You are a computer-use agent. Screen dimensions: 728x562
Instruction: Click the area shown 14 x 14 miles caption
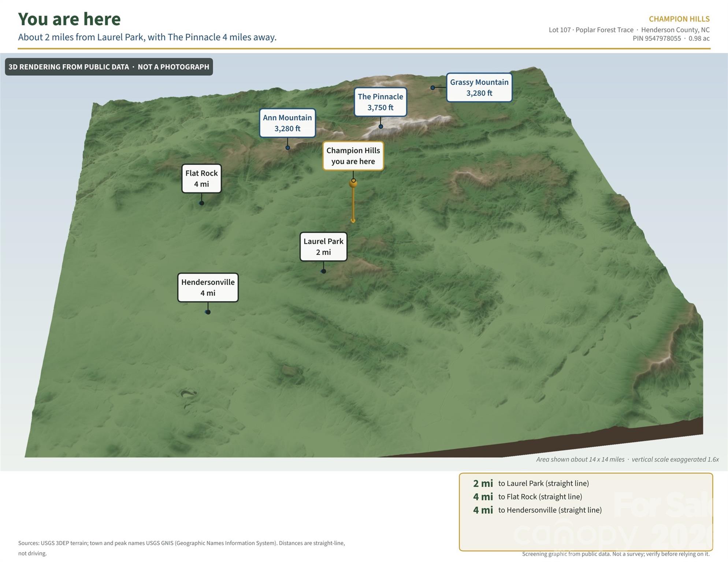(627, 460)
